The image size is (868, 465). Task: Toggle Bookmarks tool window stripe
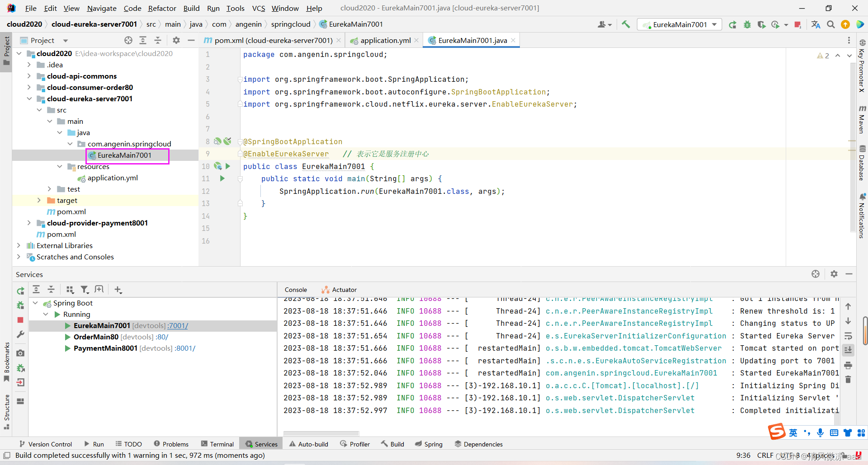coord(6,362)
